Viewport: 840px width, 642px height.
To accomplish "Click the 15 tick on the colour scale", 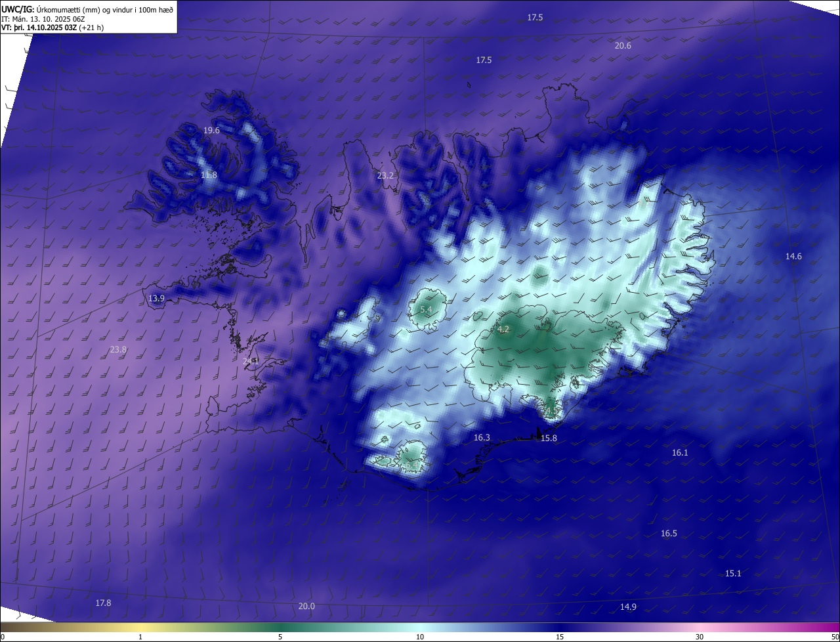I will click(560, 637).
